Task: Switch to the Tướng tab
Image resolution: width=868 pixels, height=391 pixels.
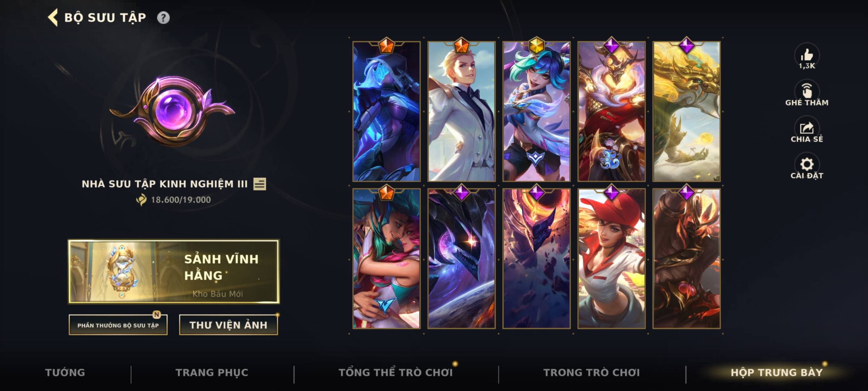Action: click(x=65, y=373)
